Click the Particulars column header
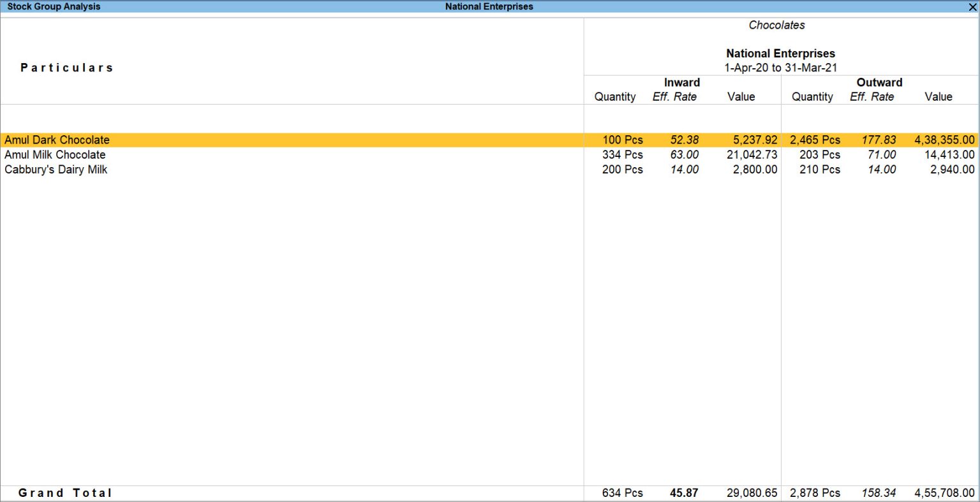 coord(67,67)
